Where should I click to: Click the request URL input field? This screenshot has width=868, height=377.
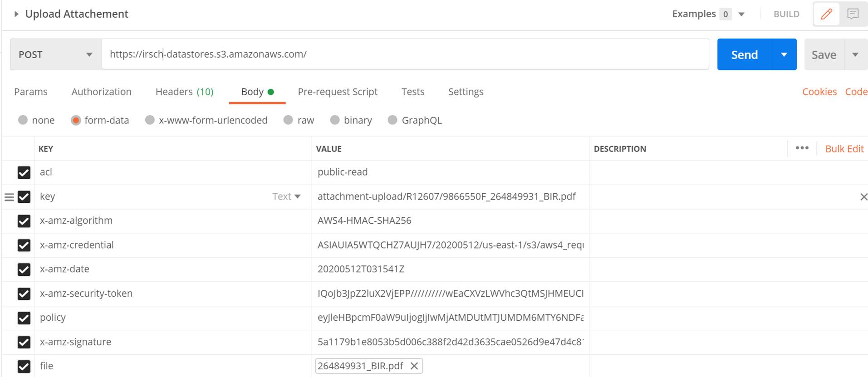(x=405, y=54)
